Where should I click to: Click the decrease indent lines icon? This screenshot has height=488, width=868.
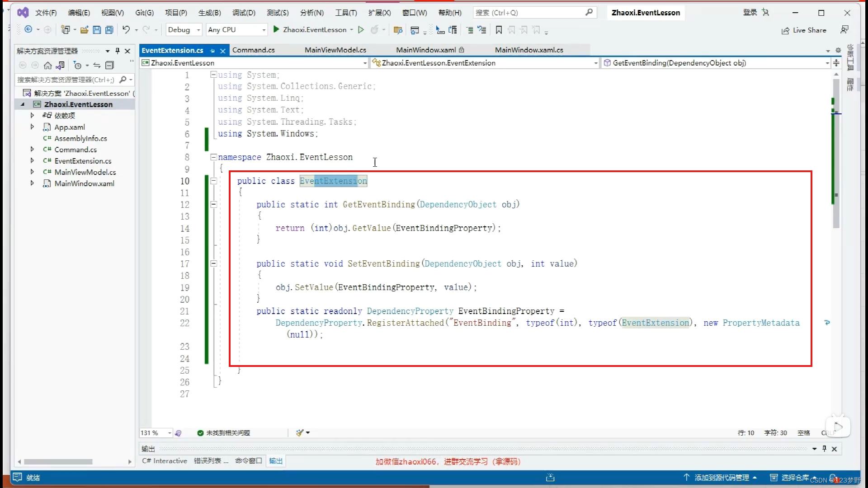click(x=470, y=30)
